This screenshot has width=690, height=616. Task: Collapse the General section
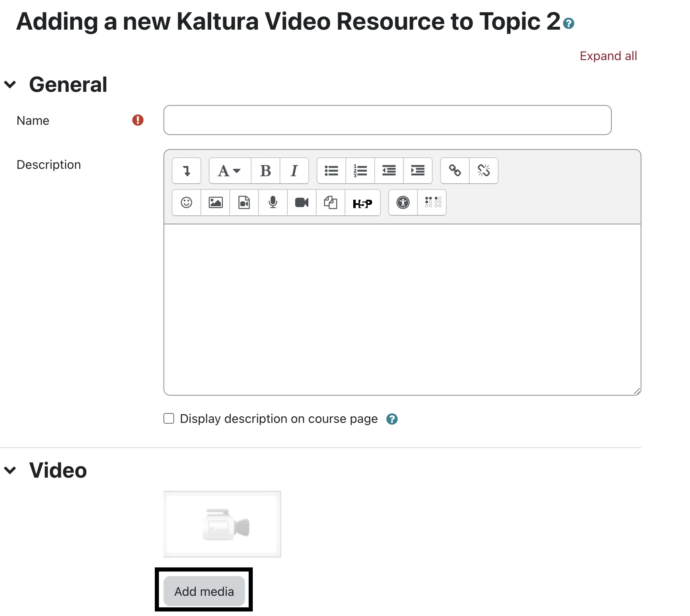tap(10, 85)
